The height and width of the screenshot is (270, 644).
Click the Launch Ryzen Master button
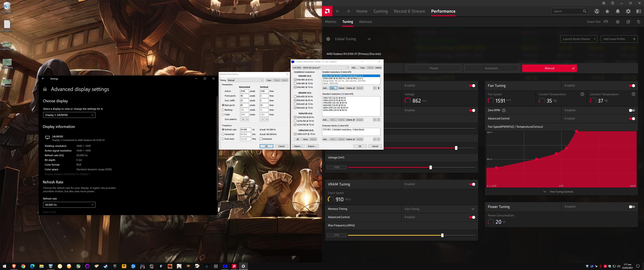(x=578, y=39)
